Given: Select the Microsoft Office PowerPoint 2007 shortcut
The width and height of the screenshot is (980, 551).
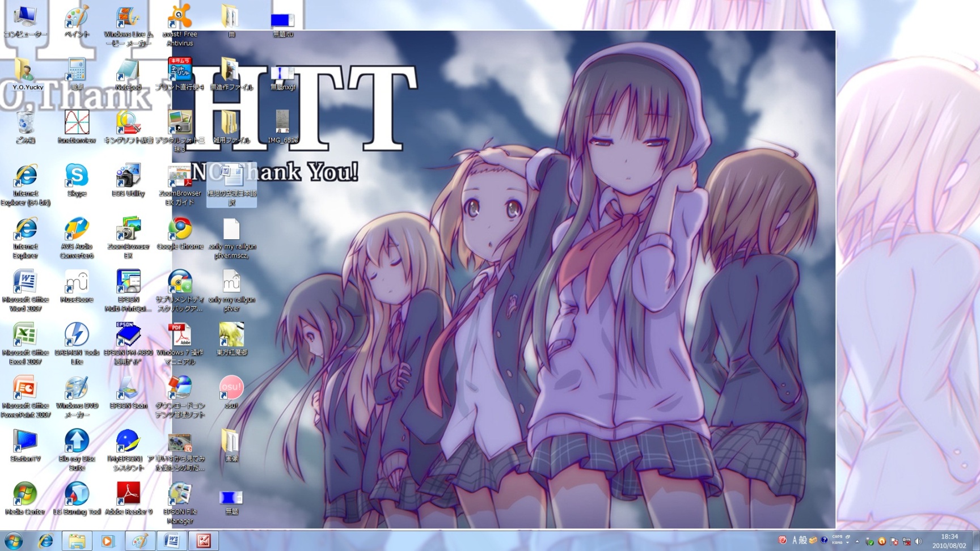Looking at the screenshot, I should click(x=26, y=397).
